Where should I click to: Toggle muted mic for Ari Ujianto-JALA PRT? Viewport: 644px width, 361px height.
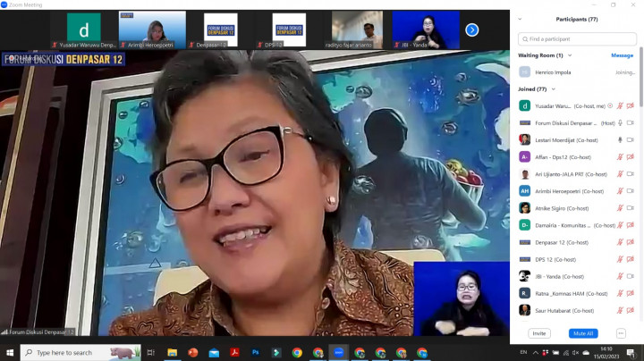[x=620, y=174]
